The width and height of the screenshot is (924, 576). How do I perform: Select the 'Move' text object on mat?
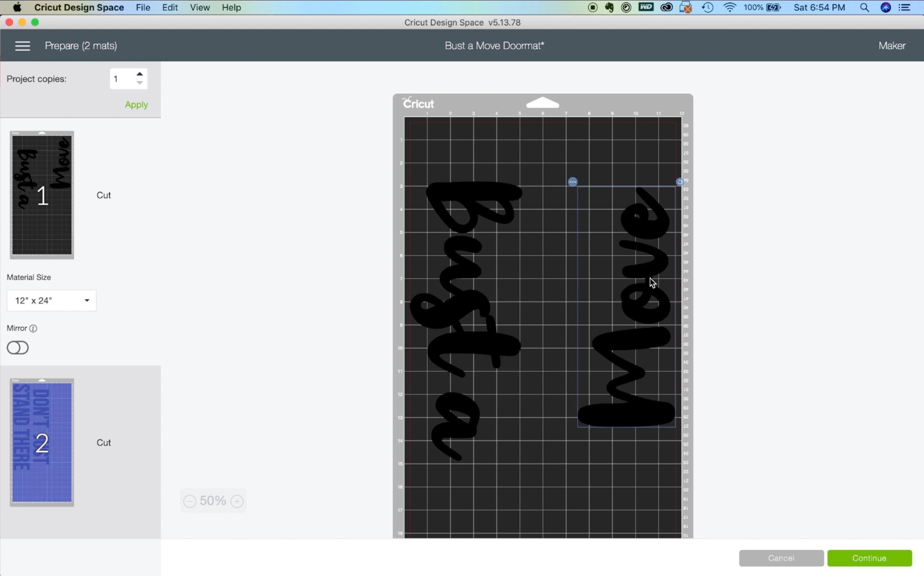(627, 307)
